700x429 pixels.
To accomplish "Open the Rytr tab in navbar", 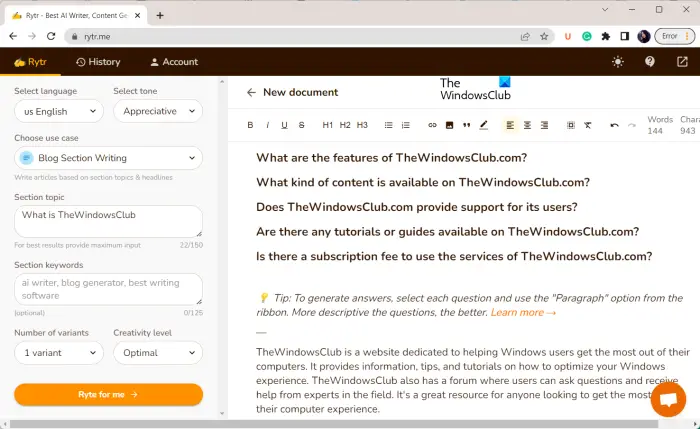I will [30, 62].
